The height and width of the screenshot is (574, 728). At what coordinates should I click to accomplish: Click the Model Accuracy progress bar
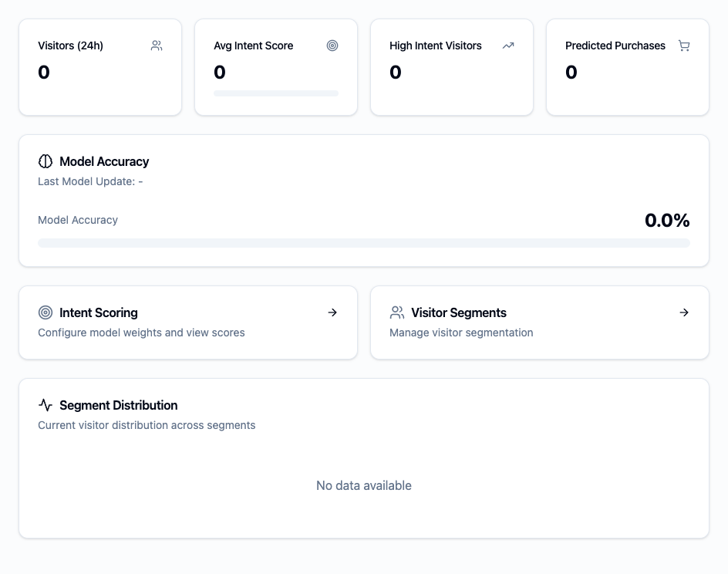coord(364,243)
